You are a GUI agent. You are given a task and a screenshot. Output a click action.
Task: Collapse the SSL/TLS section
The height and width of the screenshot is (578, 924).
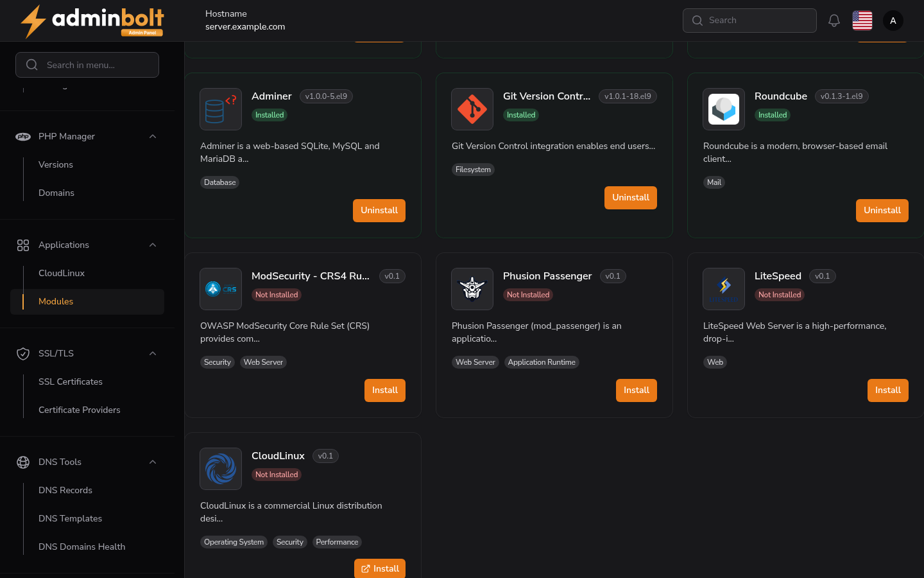(153, 353)
